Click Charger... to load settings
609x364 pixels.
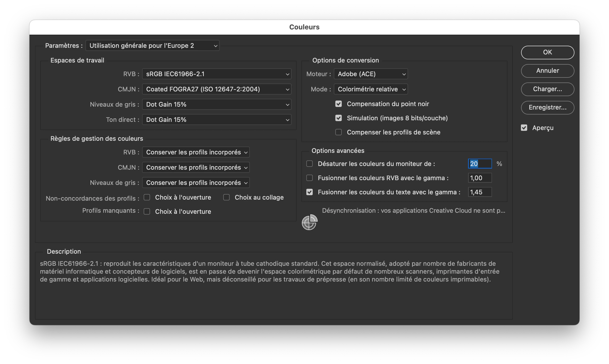pos(547,89)
